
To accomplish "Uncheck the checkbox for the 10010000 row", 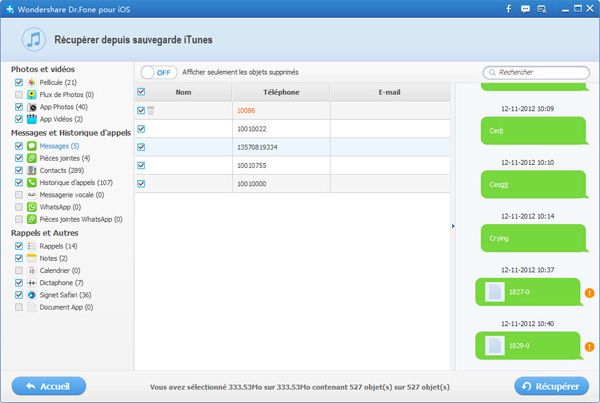I will [x=141, y=184].
